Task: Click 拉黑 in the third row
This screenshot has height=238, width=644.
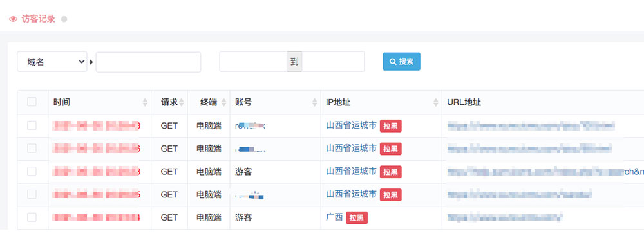Action: click(391, 172)
